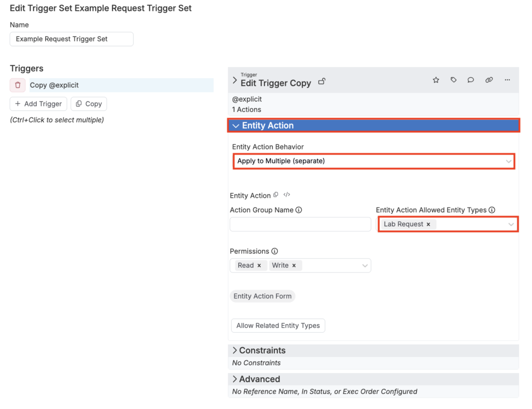
Task: Click the Entity Action Form pill button
Action: (262, 296)
